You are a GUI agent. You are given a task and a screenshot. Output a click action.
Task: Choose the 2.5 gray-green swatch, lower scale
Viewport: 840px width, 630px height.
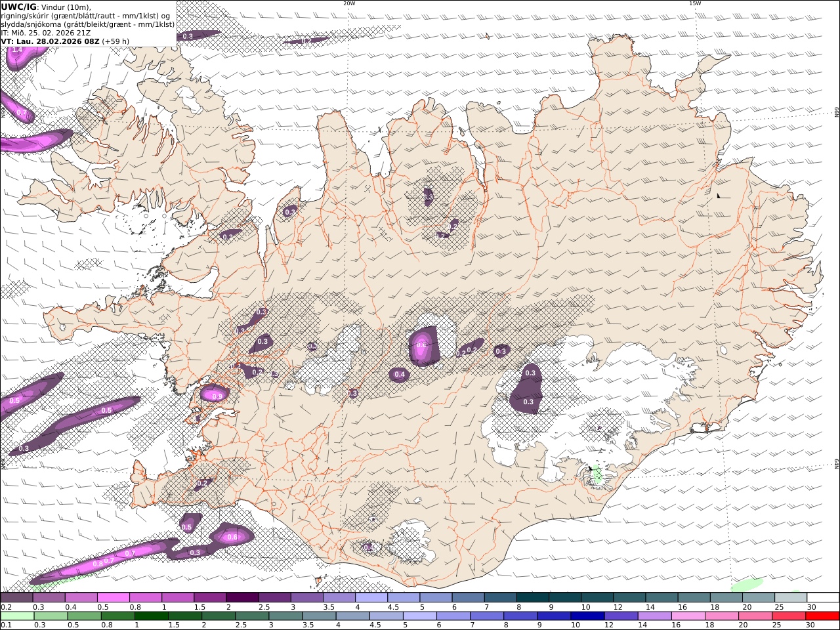pyautogui.click(x=252, y=616)
